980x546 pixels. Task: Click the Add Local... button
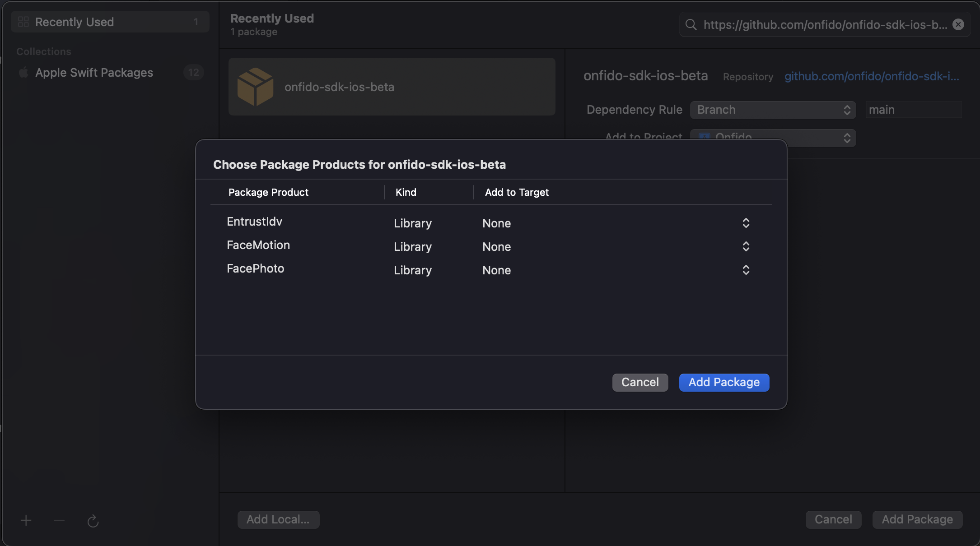pos(278,519)
